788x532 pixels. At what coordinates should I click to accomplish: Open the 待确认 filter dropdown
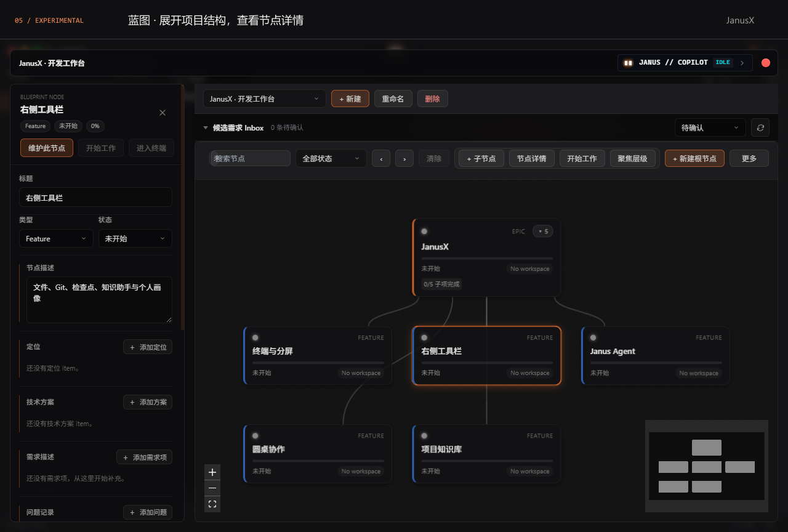click(710, 127)
